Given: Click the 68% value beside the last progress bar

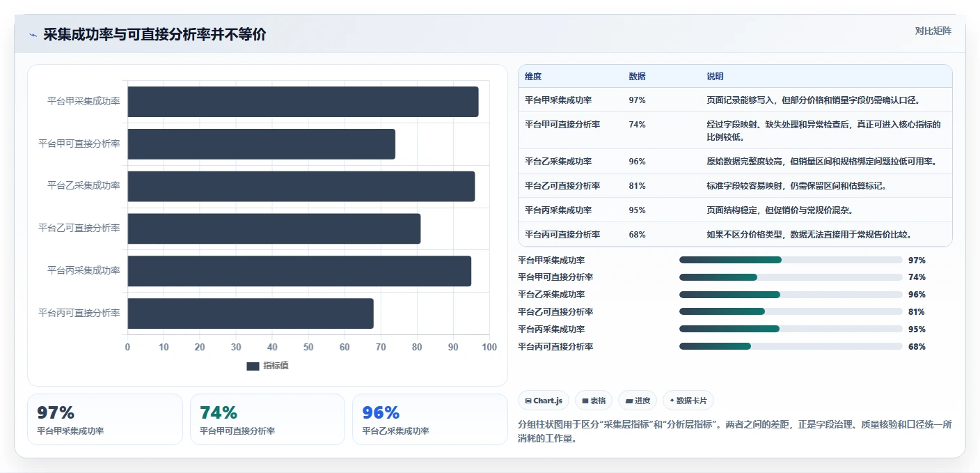Looking at the screenshot, I should (x=917, y=346).
